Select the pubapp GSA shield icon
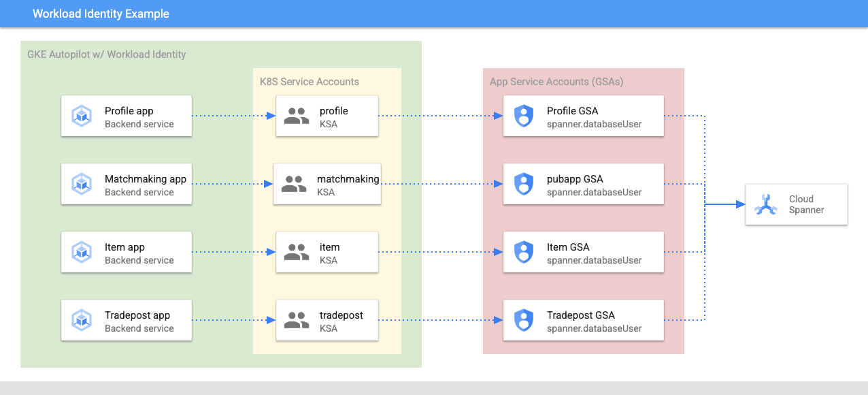This screenshot has height=395, width=868. pos(523,184)
